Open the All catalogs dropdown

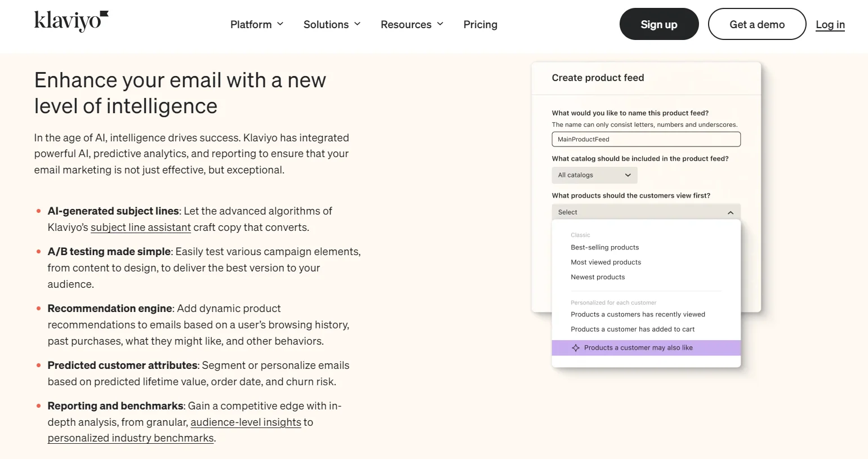click(594, 175)
